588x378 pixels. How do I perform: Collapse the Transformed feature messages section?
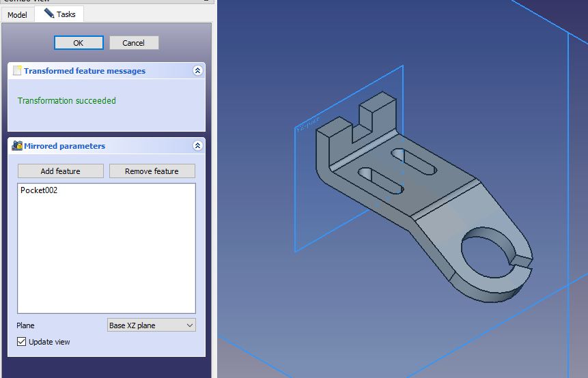point(197,71)
